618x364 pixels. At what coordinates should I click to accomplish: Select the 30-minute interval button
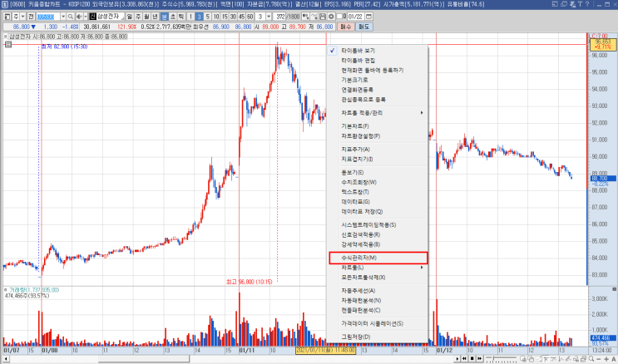point(233,17)
